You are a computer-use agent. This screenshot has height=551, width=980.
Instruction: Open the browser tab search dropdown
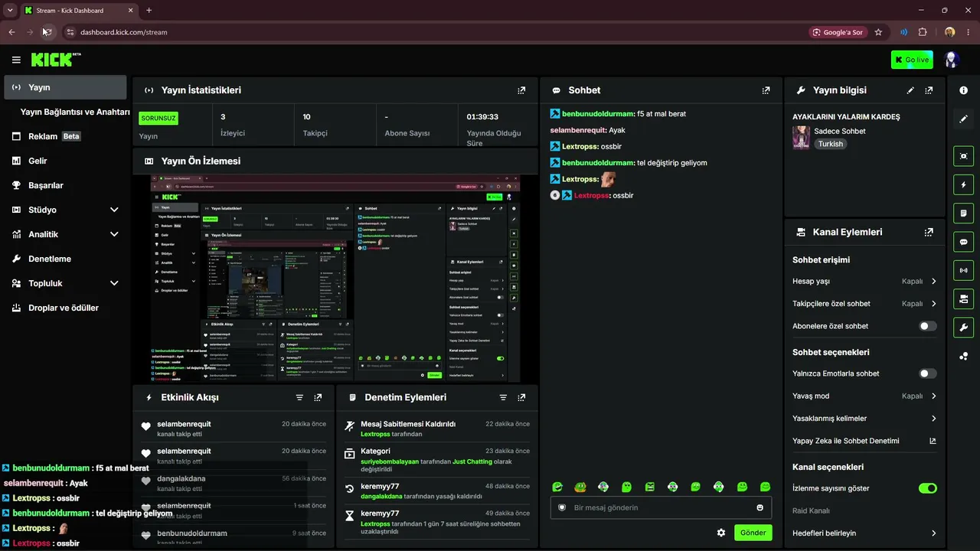[10, 11]
